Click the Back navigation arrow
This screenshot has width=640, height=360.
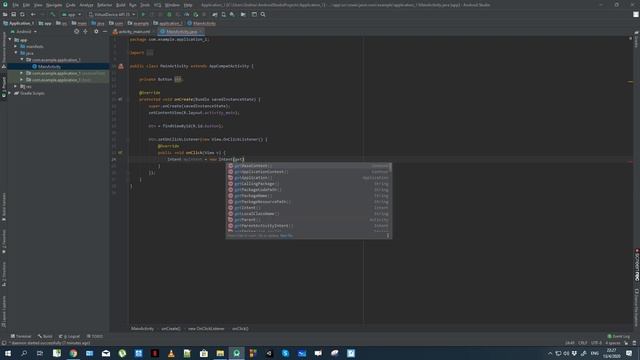[33, 14]
